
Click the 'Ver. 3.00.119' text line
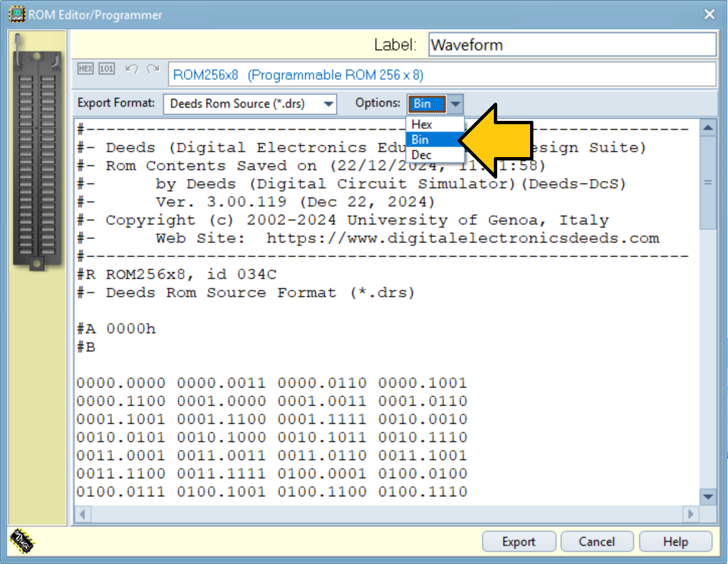295,202
